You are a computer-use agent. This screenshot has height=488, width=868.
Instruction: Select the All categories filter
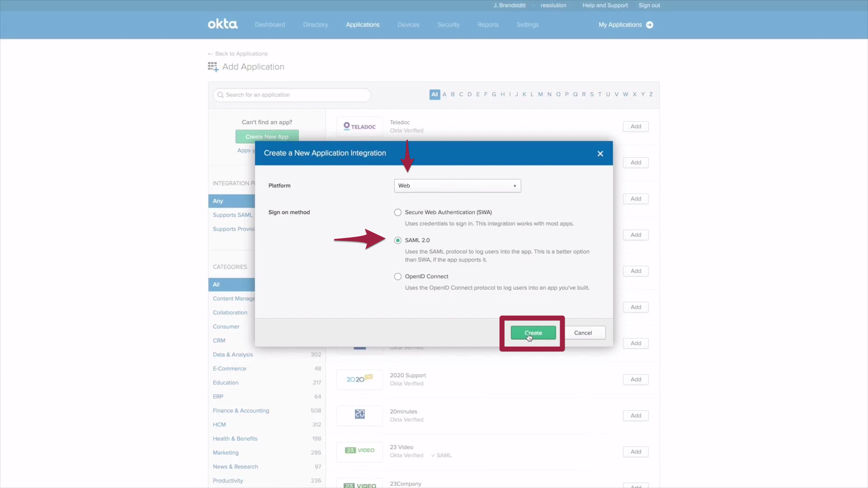[231, 285]
